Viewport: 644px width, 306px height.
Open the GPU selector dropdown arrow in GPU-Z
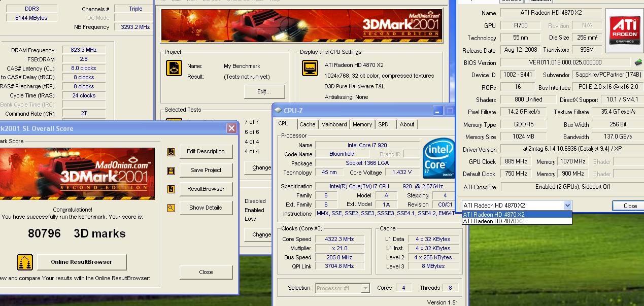point(567,206)
